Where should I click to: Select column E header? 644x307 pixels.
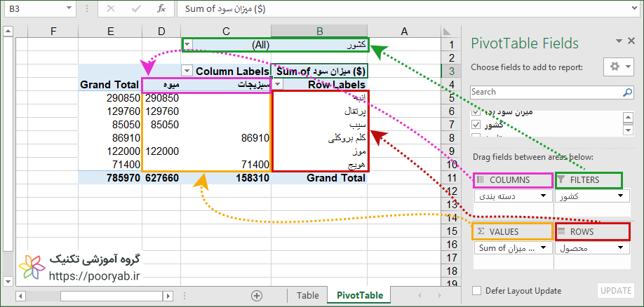pyautogui.click(x=110, y=32)
